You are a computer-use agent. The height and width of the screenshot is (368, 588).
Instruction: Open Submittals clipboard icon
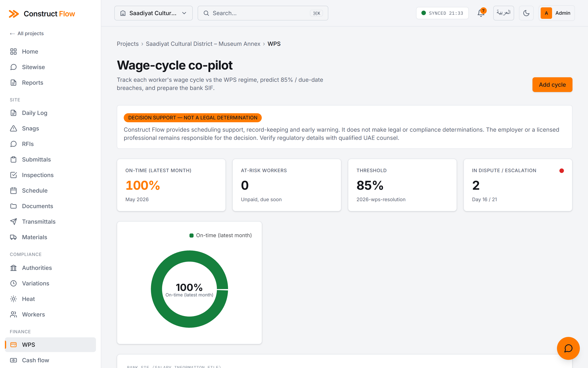13,160
